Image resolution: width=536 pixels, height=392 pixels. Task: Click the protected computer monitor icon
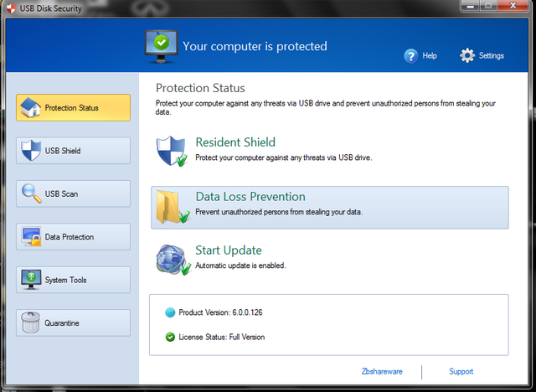tap(161, 47)
